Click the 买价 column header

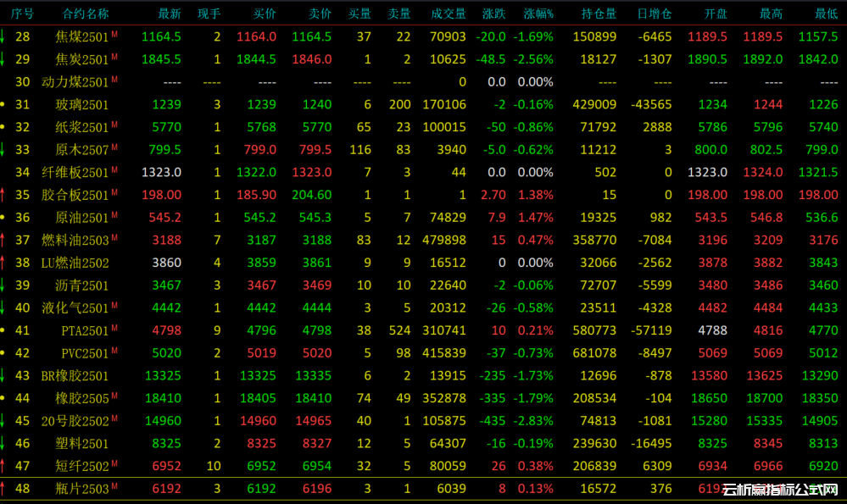(265, 14)
